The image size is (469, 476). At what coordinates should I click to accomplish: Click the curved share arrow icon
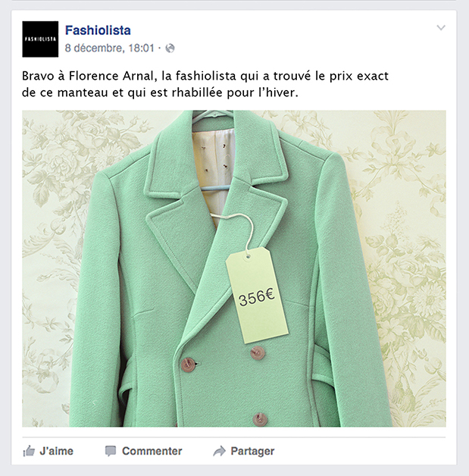pyautogui.click(x=219, y=451)
